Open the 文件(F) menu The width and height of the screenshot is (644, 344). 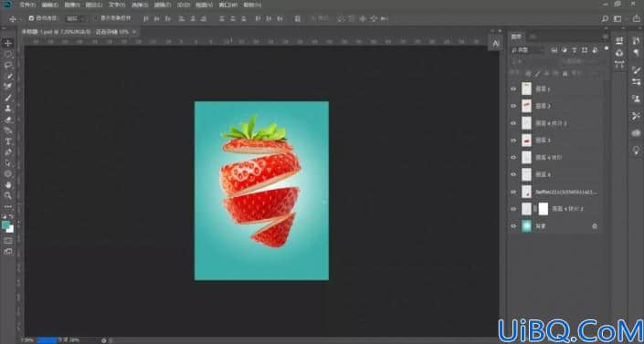coord(27,5)
